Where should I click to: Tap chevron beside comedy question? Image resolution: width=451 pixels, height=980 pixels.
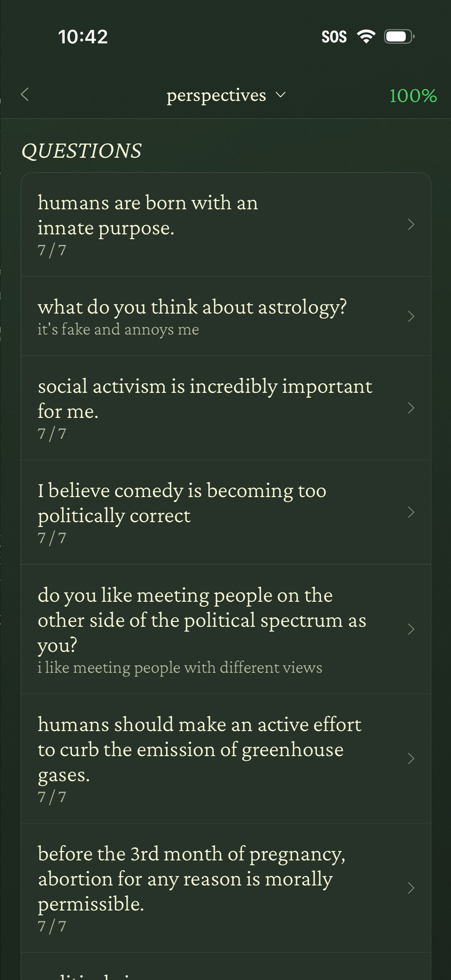tap(411, 512)
